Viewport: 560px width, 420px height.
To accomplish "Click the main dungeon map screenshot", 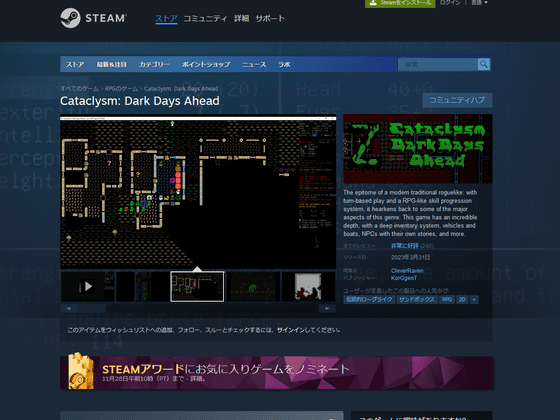I will click(198, 192).
